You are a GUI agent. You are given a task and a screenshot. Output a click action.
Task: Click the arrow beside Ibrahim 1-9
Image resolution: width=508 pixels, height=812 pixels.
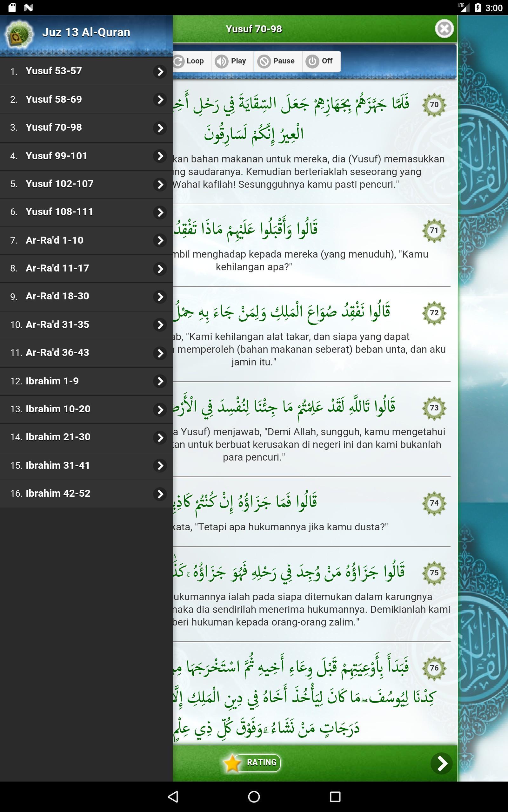(160, 381)
